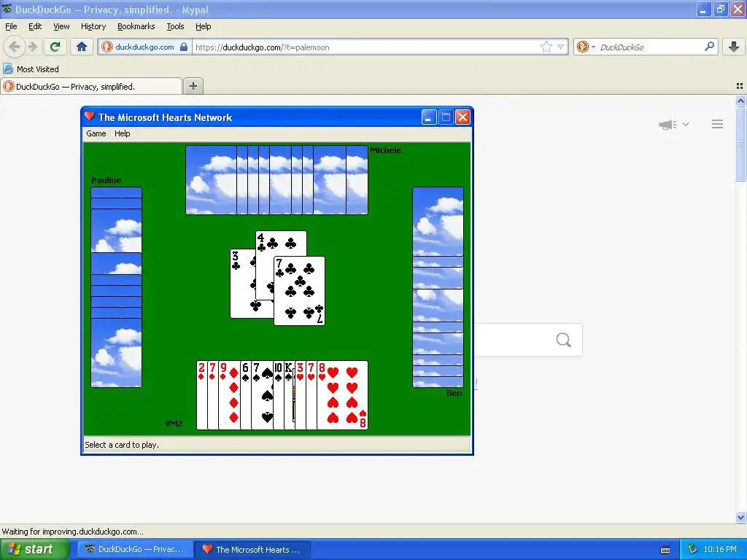Play the King of spades card
The height and width of the screenshot is (560, 747).
pyautogui.click(x=289, y=395)
